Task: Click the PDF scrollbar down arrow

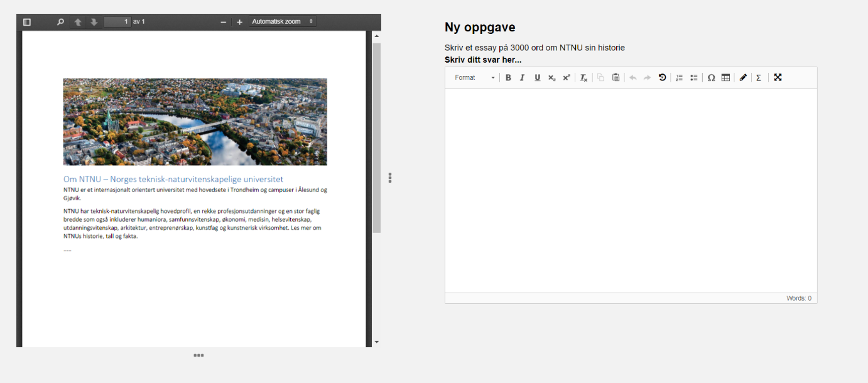Action: (x=377, y=342)
